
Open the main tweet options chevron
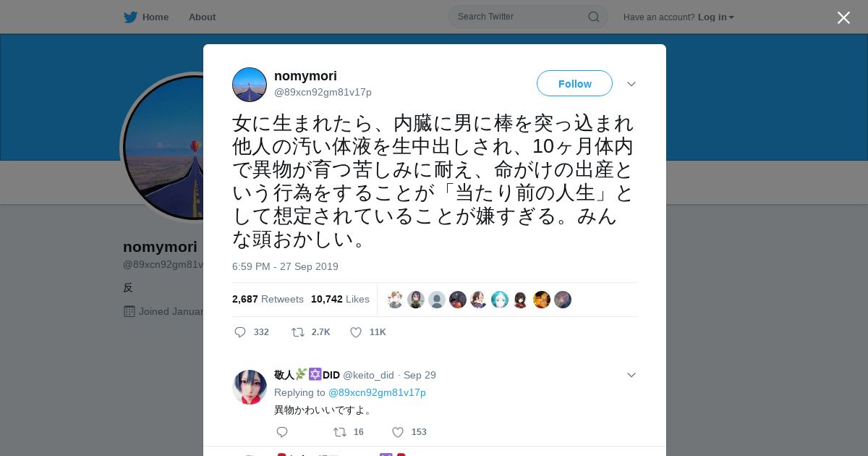tap(631, 84)
